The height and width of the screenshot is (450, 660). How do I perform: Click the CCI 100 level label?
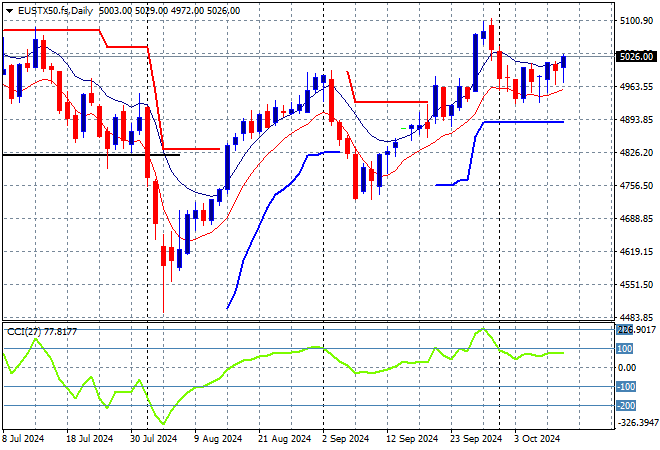coord(625,349)
